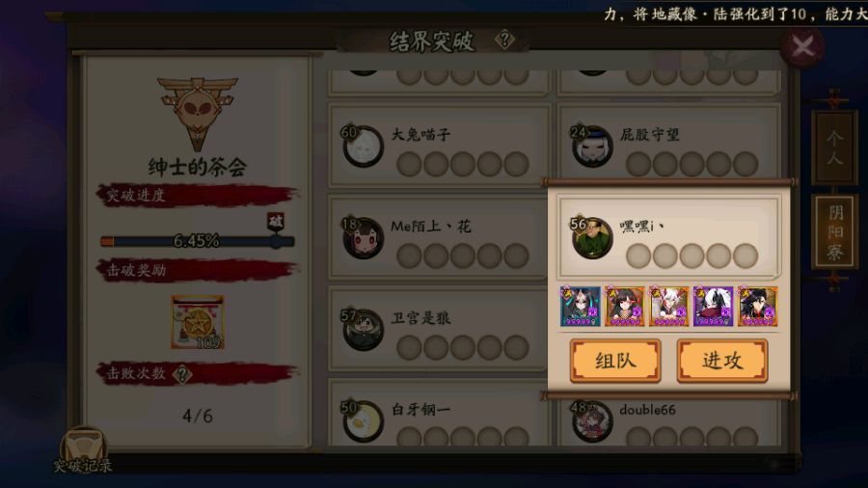Viewport: 868px width, 488px height.
Task: Click avatar of player 屁股守望
Action: point(592,146)
